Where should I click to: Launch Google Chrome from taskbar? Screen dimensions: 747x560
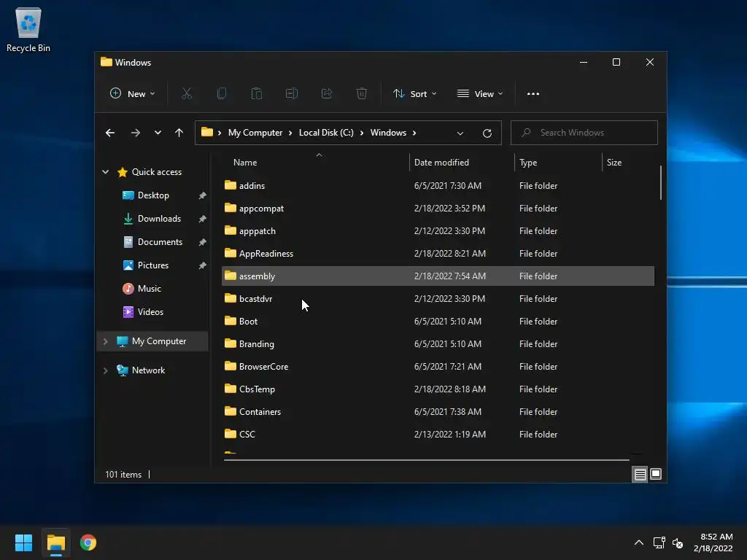(88, 542)
